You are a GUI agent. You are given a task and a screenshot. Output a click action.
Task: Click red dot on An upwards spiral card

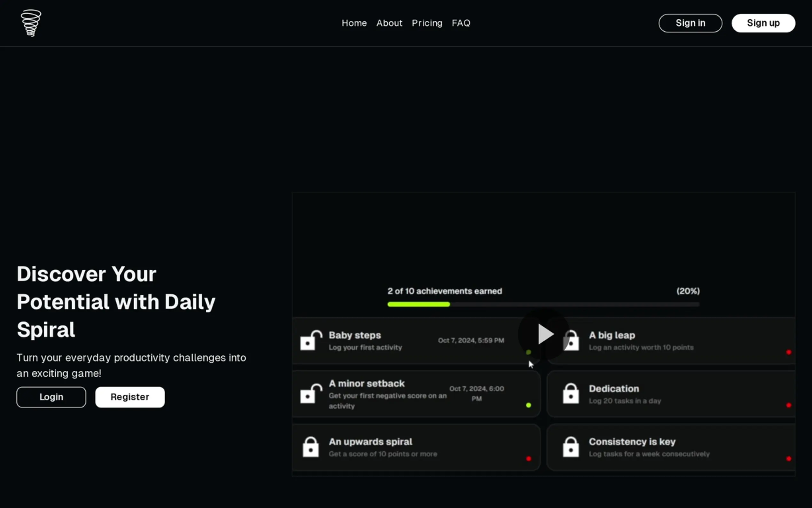coord(528,459)
